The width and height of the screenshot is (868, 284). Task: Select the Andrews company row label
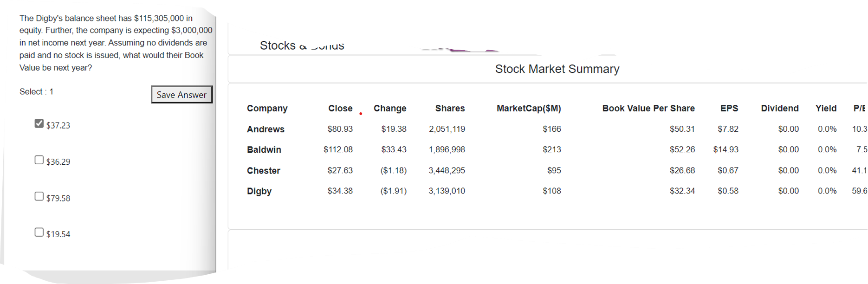pyautogui.click(x=266, y=129)
